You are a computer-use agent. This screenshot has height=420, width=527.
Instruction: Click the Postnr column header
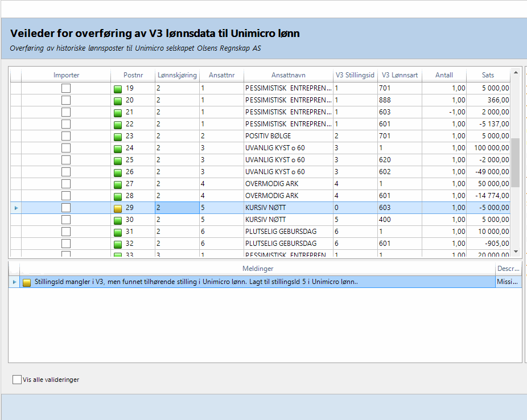133,75
